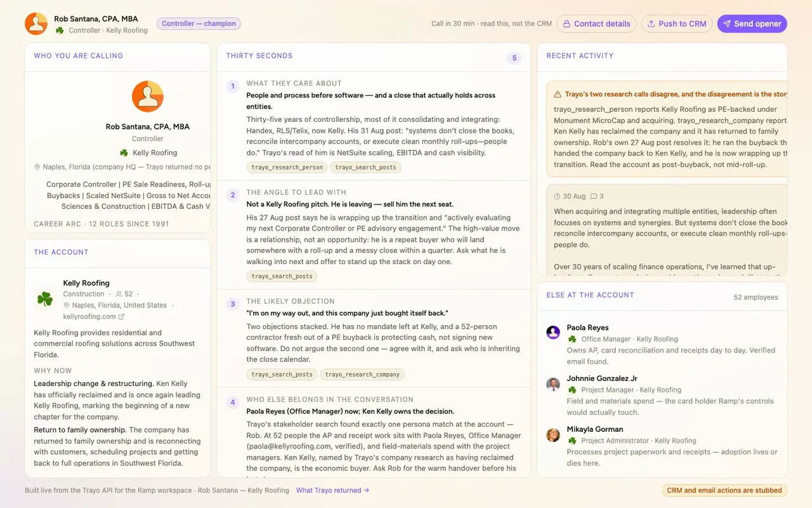Click the location pin beside Naples, Florida (company HQ)
The height and width of the screenshot is (508, 812).
click(x=37, y=167)
